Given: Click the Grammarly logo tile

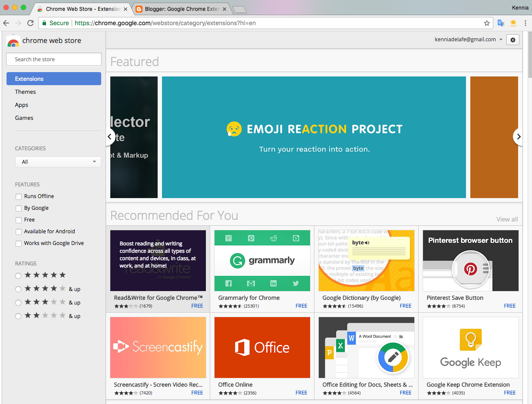Looking at the screenshot, I should pos(262,261).
